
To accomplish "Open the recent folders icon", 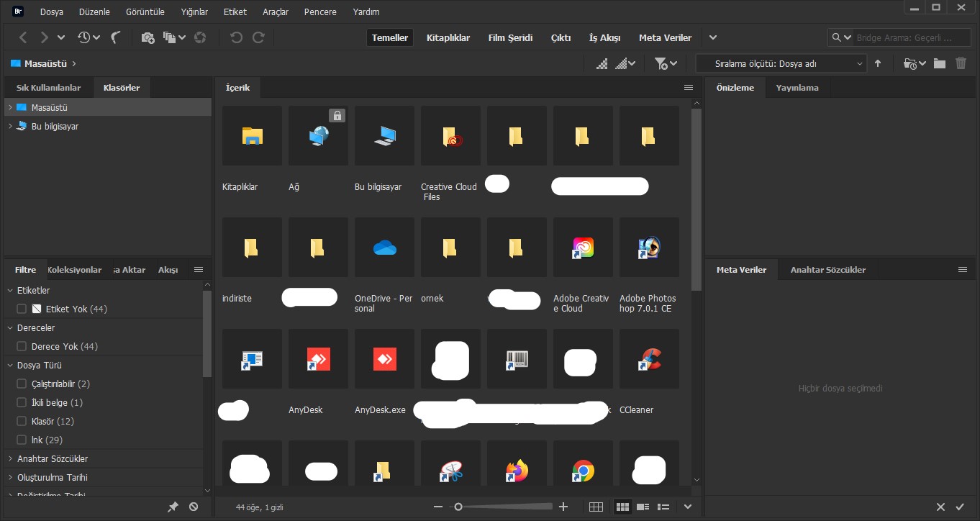I will pos(910,63).
